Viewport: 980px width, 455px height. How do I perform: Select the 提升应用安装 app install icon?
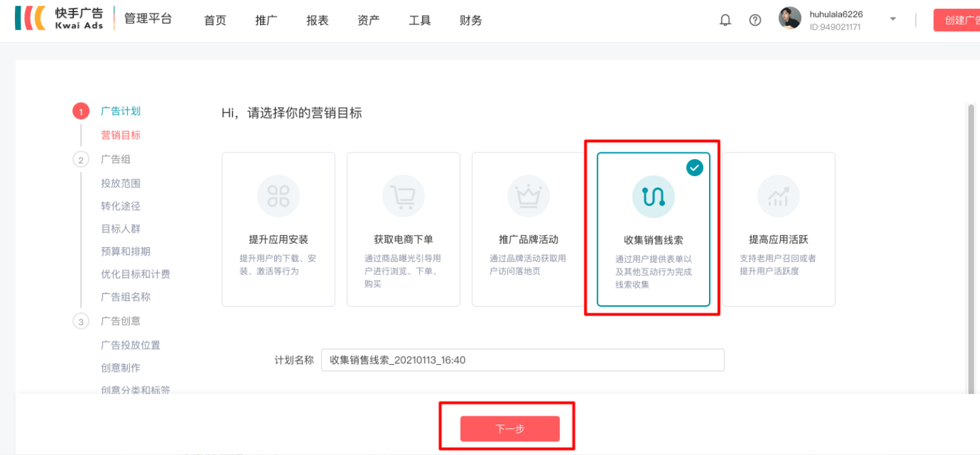(278, 196)
